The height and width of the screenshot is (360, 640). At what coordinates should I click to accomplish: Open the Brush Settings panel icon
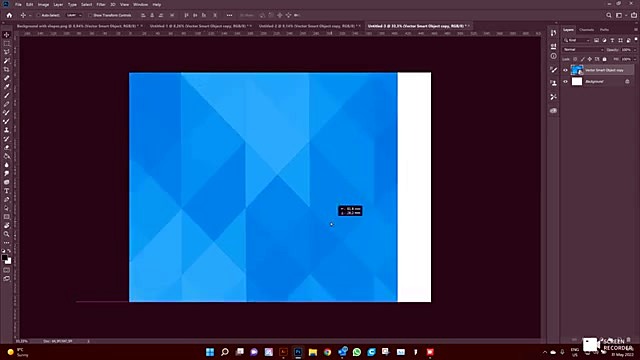[553, 70]
